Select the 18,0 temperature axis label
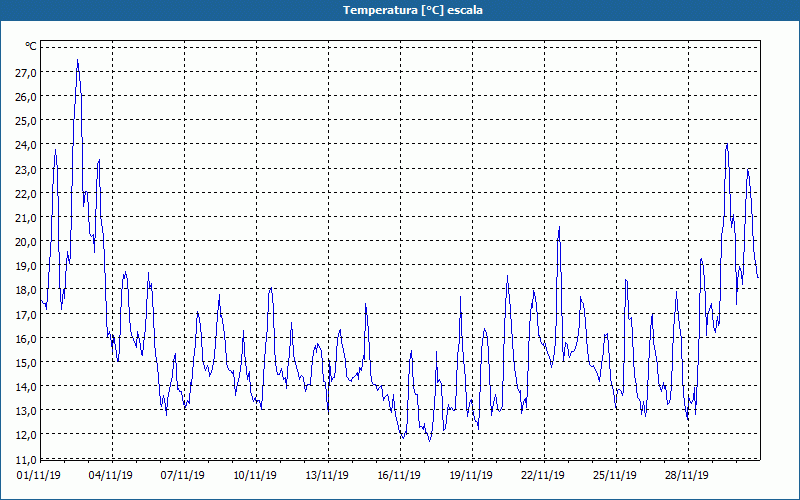800x500 pixels. pos(26,291)
